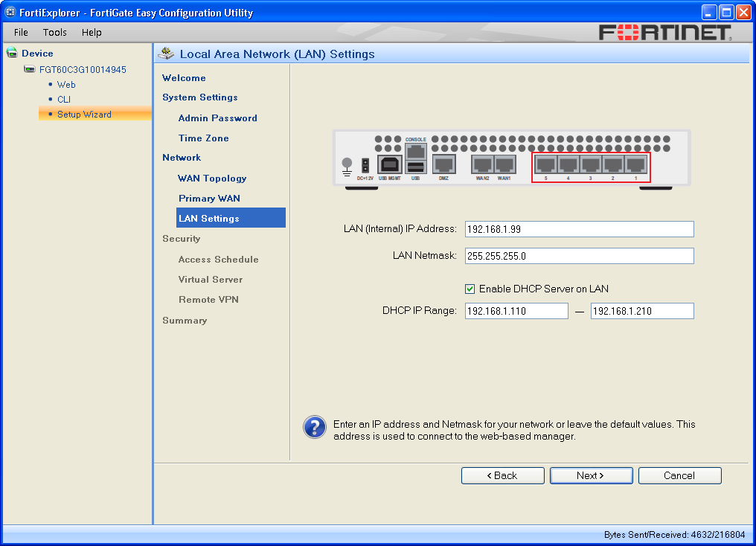Click the Fortinet logo
This screenshot has height=546, width=756.
coord(665,32)
